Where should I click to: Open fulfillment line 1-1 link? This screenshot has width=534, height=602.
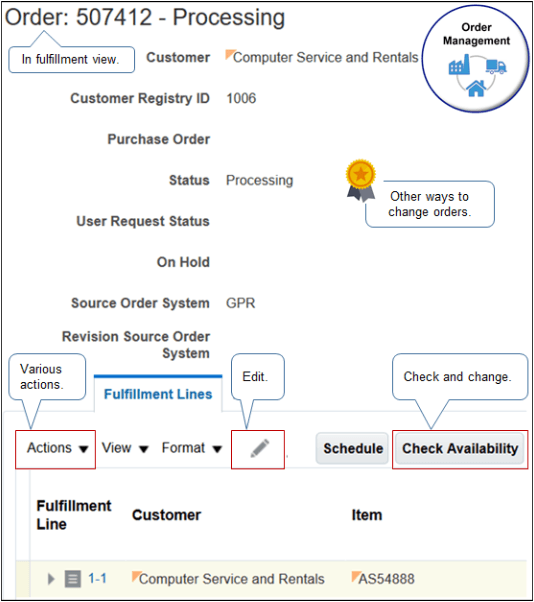(98, 578)
